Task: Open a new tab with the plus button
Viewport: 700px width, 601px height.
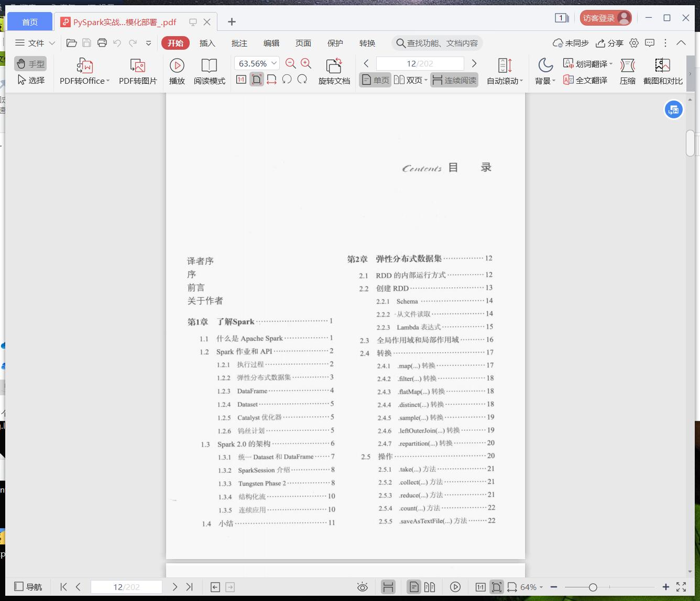Action: pos(232,21)
